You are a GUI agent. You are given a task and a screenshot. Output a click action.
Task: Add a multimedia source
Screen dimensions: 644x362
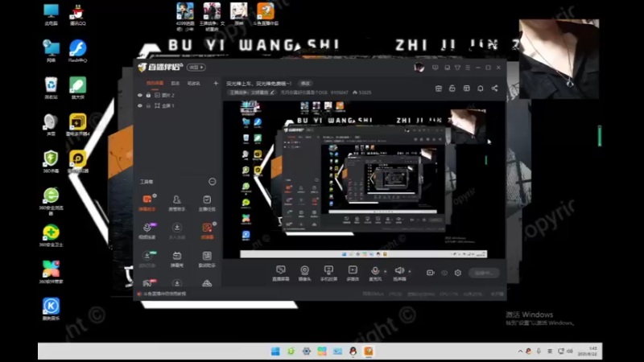pyautogui.click(x=353, y=273)
